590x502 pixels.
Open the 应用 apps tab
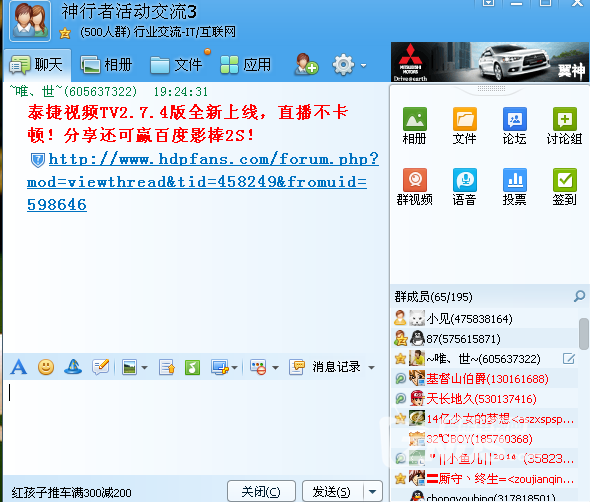click(245, 65)
